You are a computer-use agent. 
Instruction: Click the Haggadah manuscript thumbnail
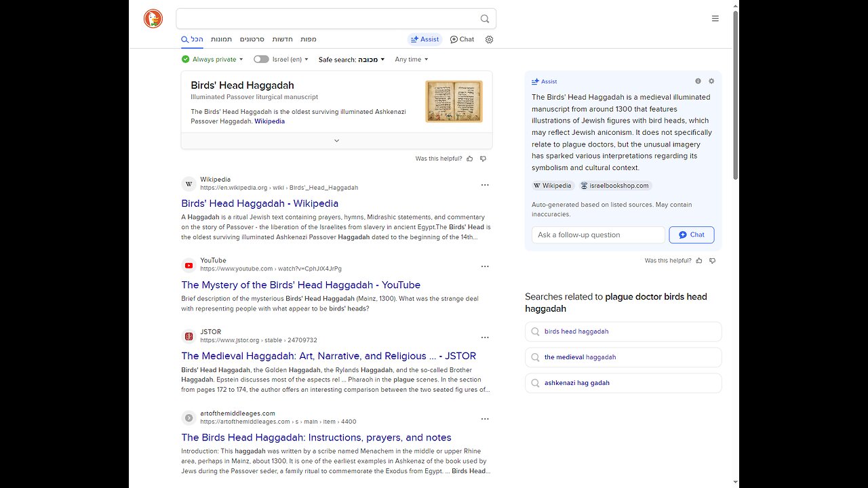tap(454, 102)
